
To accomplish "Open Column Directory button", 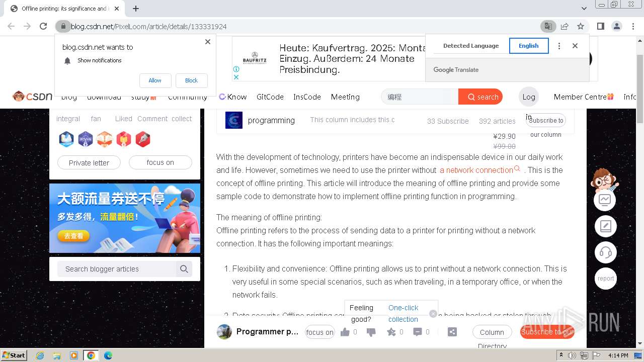I will click(x=492, y=332).
